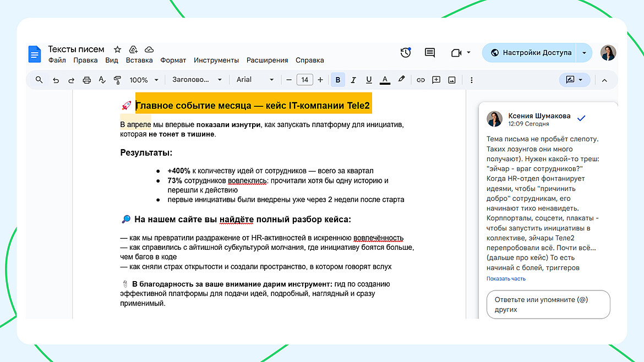Image resolution: width=644 pixels, height=362 pixels.
Task: Insert a link using the chain icon
Action: (x=421, y=80)
